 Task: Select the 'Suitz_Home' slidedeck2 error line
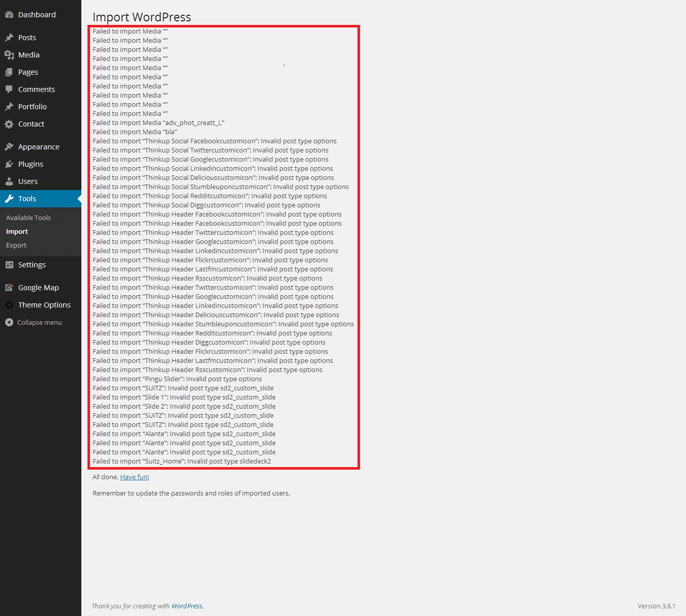[182, 461]
